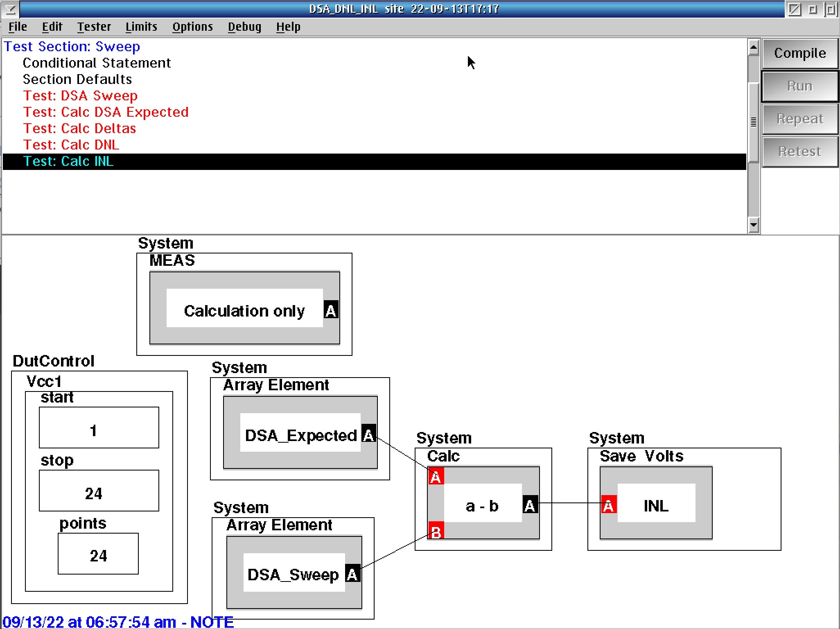Open the Help menu
The height and width of the screenshot is (629, 840).
point(288,27)
